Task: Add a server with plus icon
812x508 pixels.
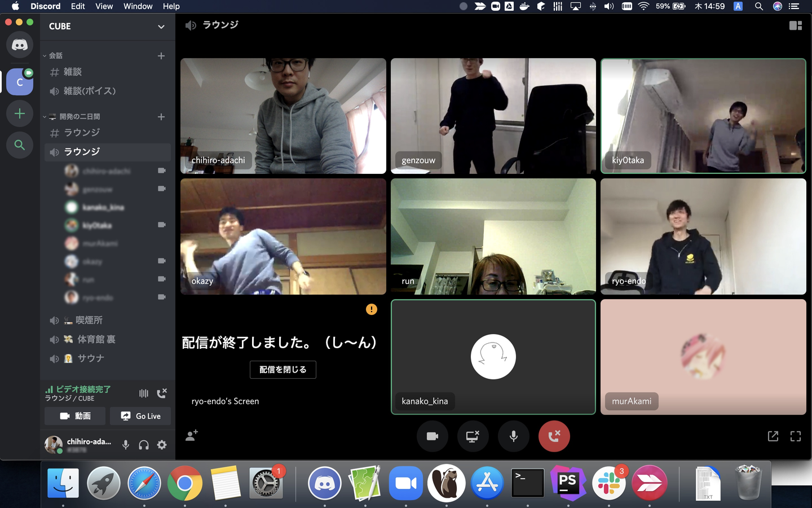Action: [x=20, y=113]
